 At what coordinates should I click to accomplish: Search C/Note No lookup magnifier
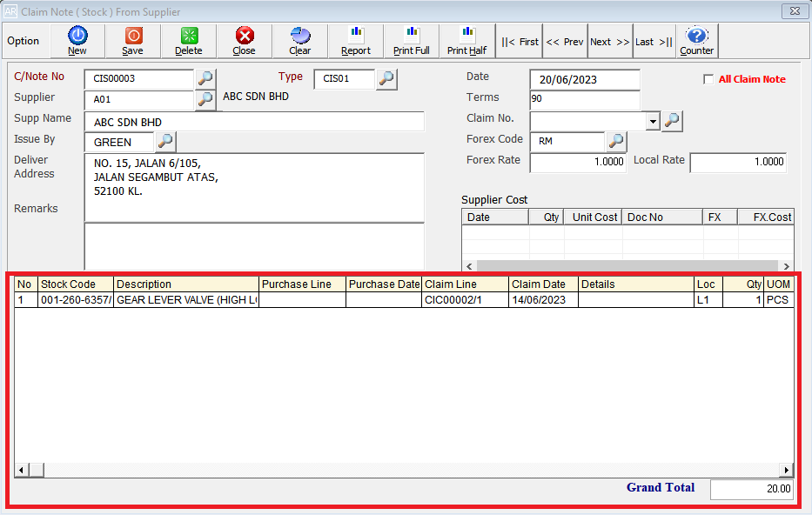[205, 78]
